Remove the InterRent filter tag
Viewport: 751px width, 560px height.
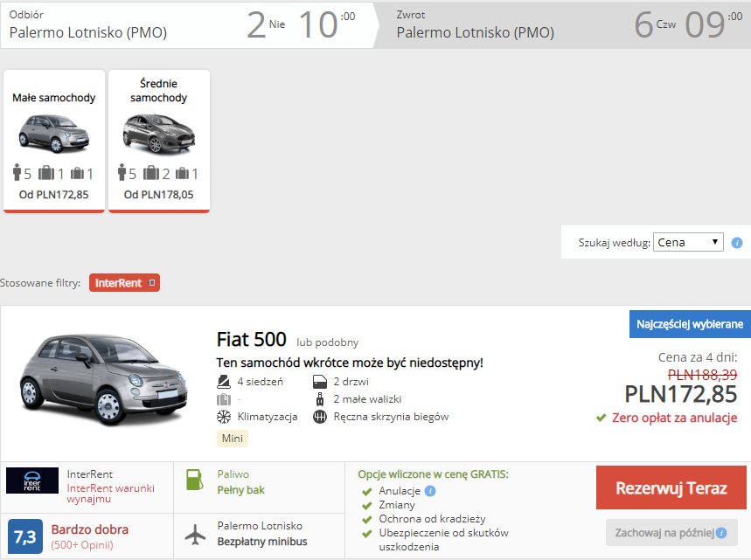(x=152, y=283)
